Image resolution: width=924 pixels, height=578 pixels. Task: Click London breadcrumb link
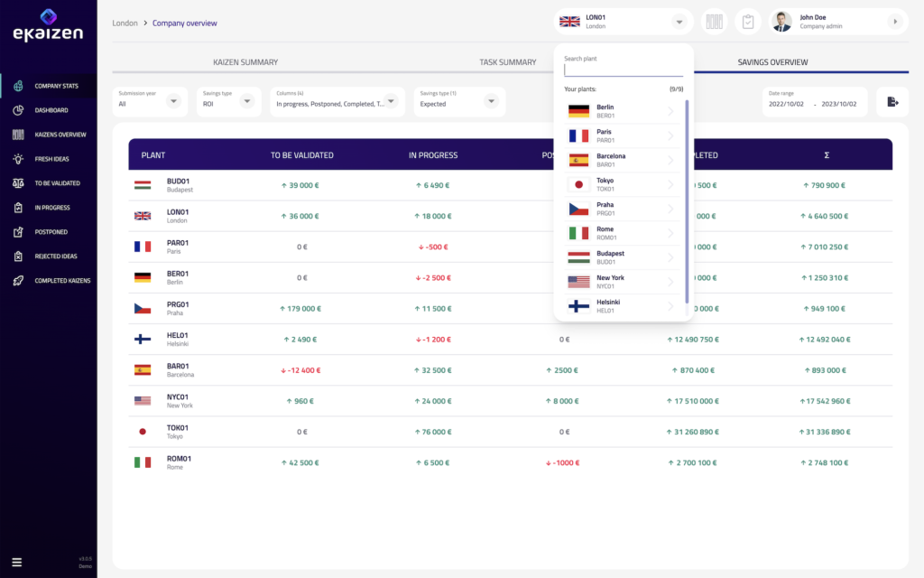coord(125,23)
